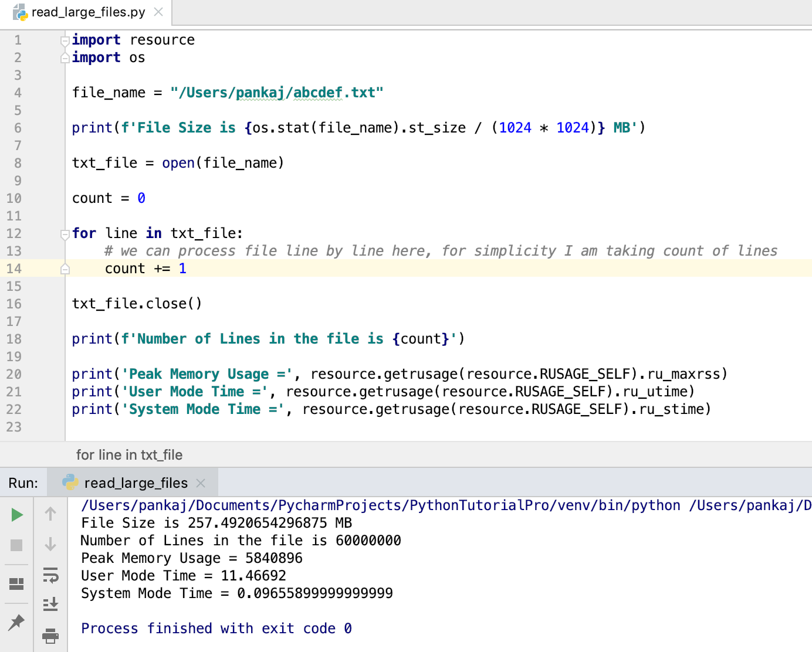Select the read_large_files Run tab
Viewport: 812px width, 652px height.
[x=135, y=482]
